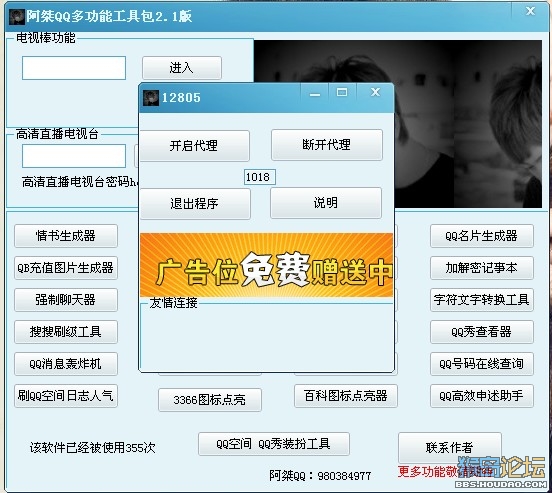Click the 电视棒功能 text input box
Screen dimensions: 552x493
[x=74, y=68]
